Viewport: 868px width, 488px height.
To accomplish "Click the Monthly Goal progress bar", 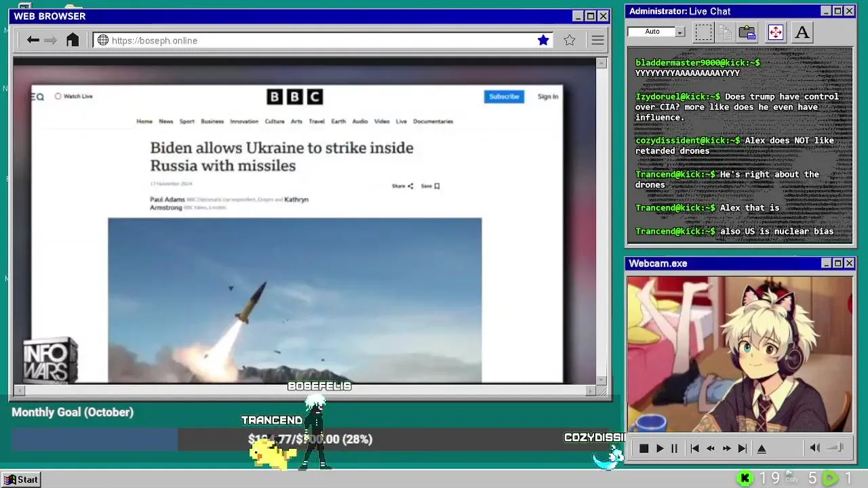I will tap(311, 439).
